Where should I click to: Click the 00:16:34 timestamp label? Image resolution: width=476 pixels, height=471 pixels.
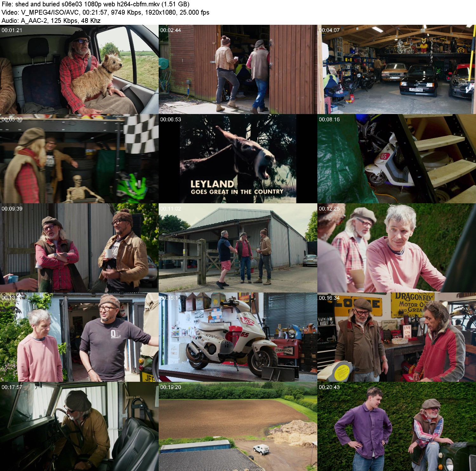tap(329, 298)
